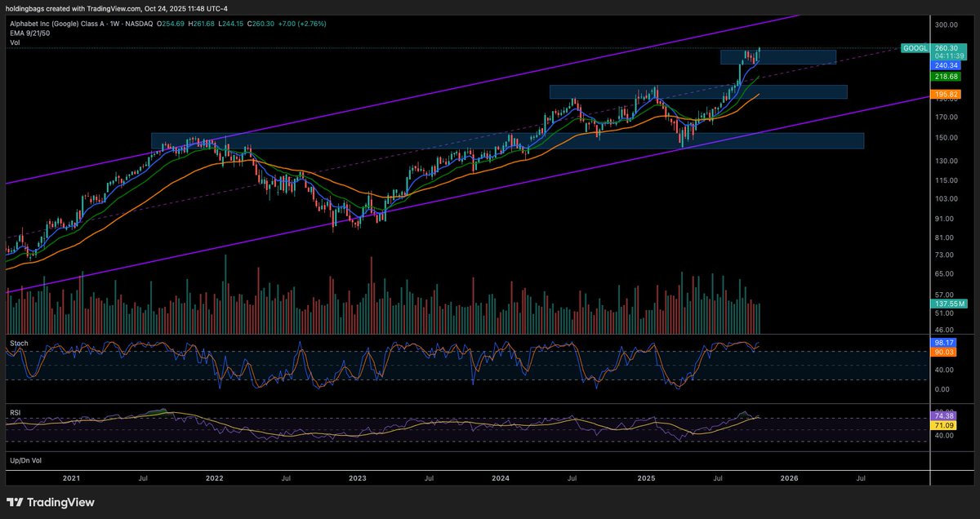The width and height of the screenshot is (980, 519).
Task: Click the 150.00 price axis label
Action: [x=946, y=138]
